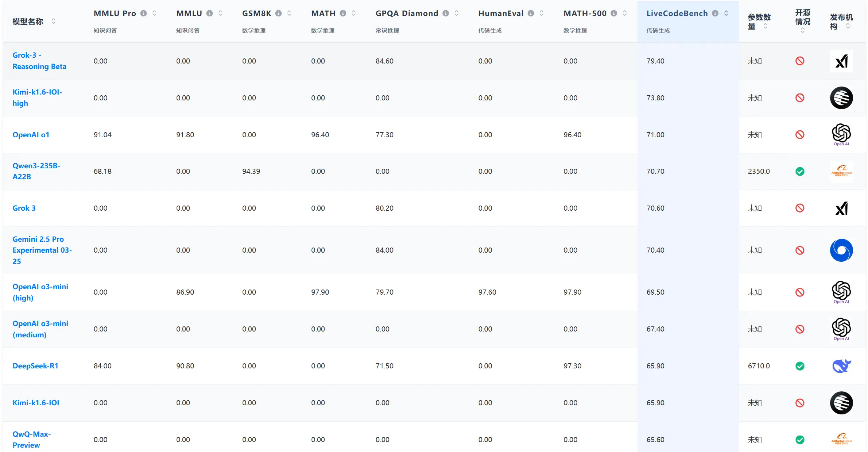Open Kimi-k1.6-IOI-high model link

[x=37, y=98]
